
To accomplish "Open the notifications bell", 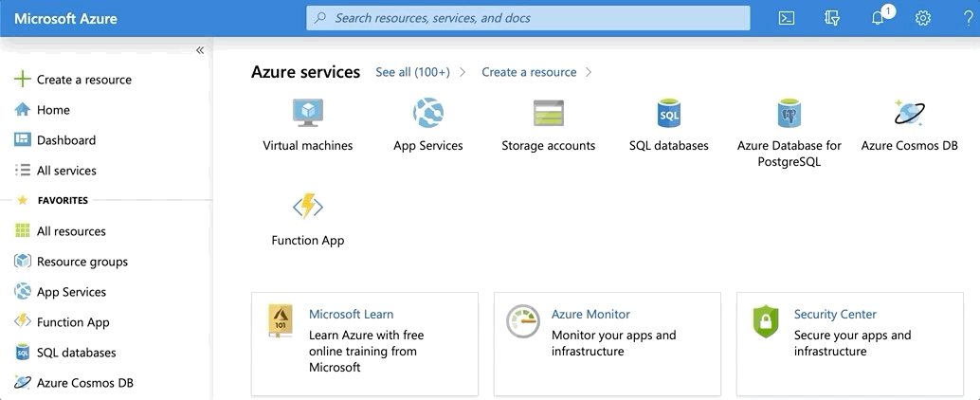I will (878, 18).
